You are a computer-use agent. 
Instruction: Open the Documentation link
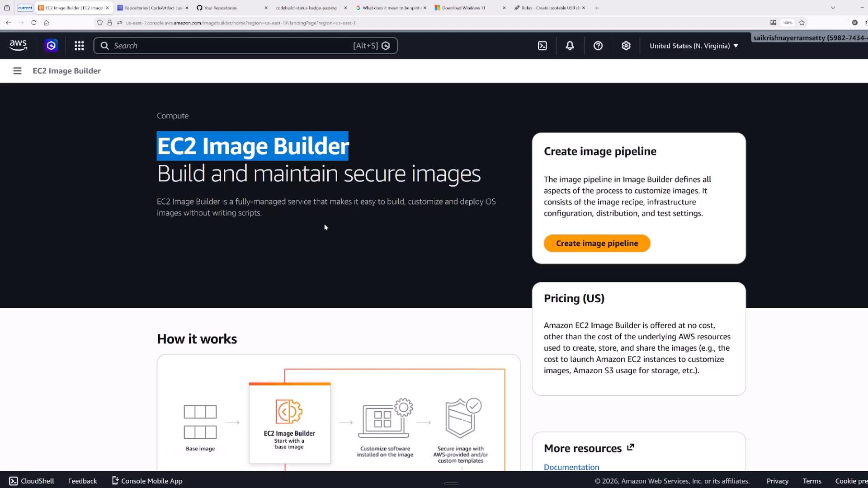pyautogui.click(x=571, y=467)
